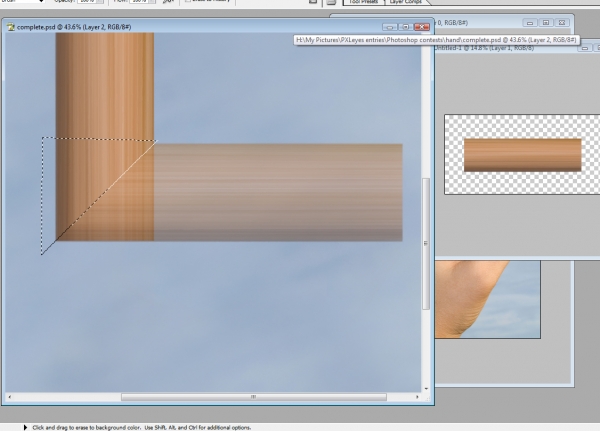600x431 pixels.
Task: Click the complete.psd document icon in title bar
Action: [x=10, y=27]
